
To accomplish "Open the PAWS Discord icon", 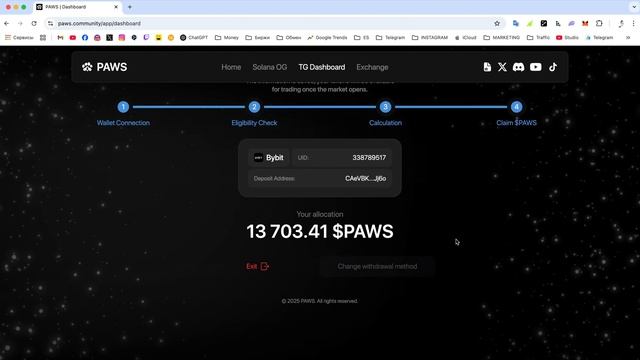I will (x=518, y=67).
